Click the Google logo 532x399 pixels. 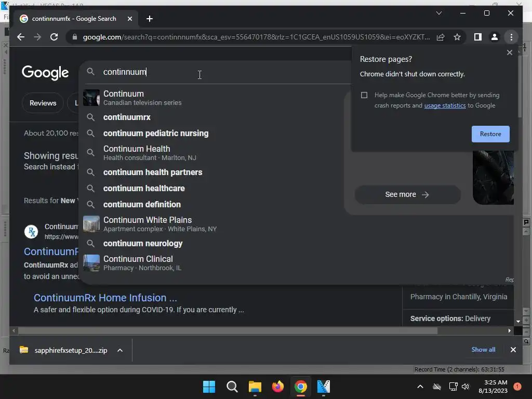[45, 73]
